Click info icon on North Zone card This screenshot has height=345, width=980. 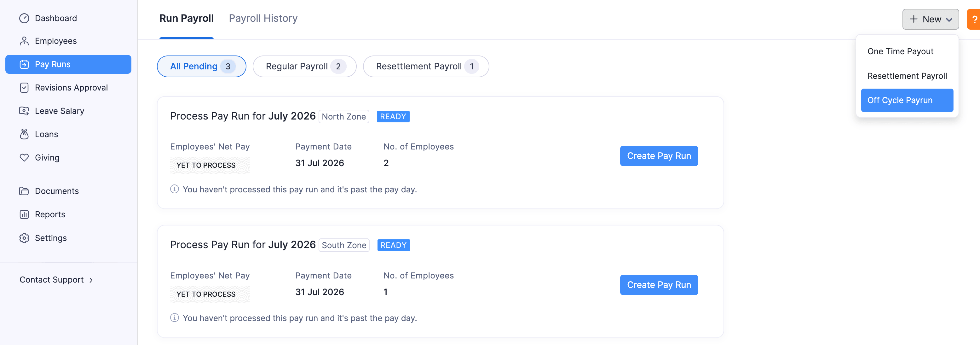[x=174, y=189]
